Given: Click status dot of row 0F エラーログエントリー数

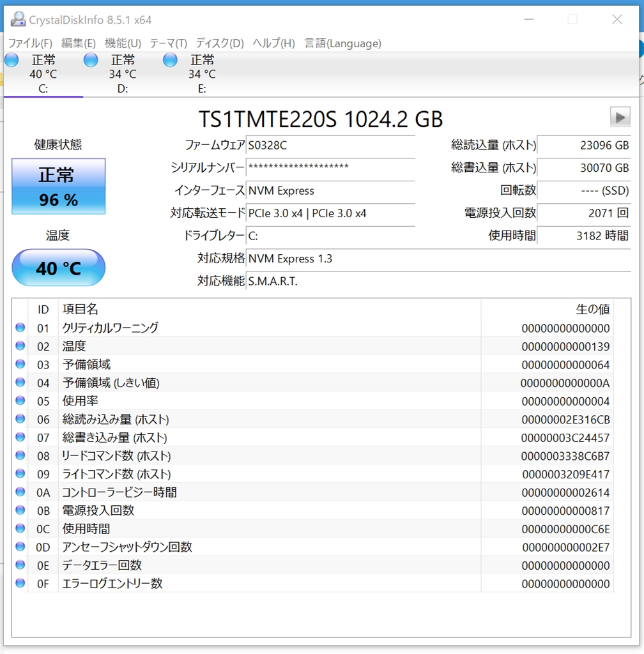Looking at the screenshot, I should click(x=20, y=583).
